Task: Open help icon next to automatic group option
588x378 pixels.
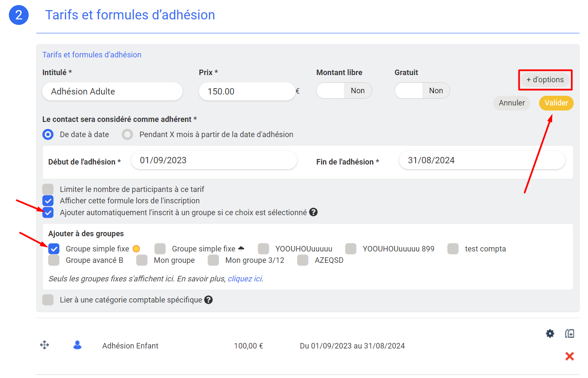Action: tap(313, 212)
